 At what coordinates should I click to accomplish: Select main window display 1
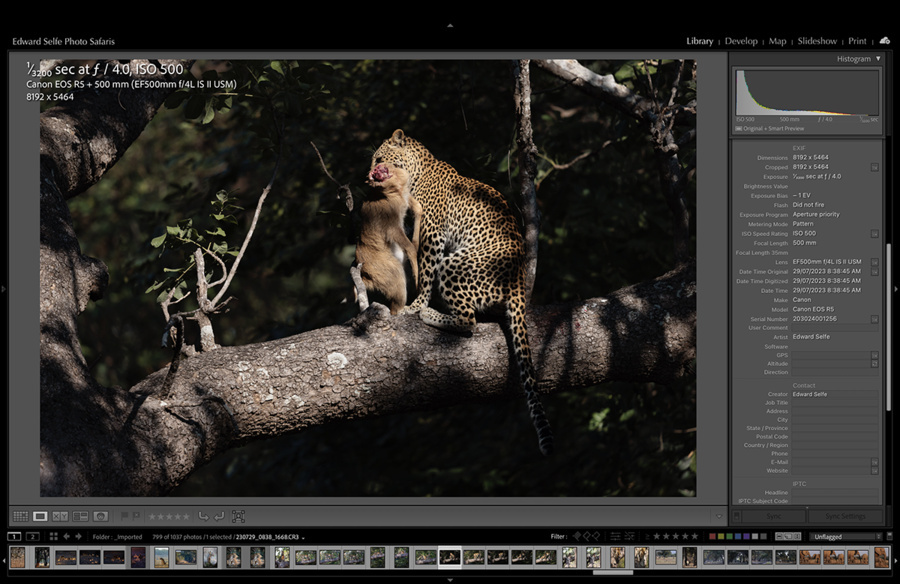[14, 536]
